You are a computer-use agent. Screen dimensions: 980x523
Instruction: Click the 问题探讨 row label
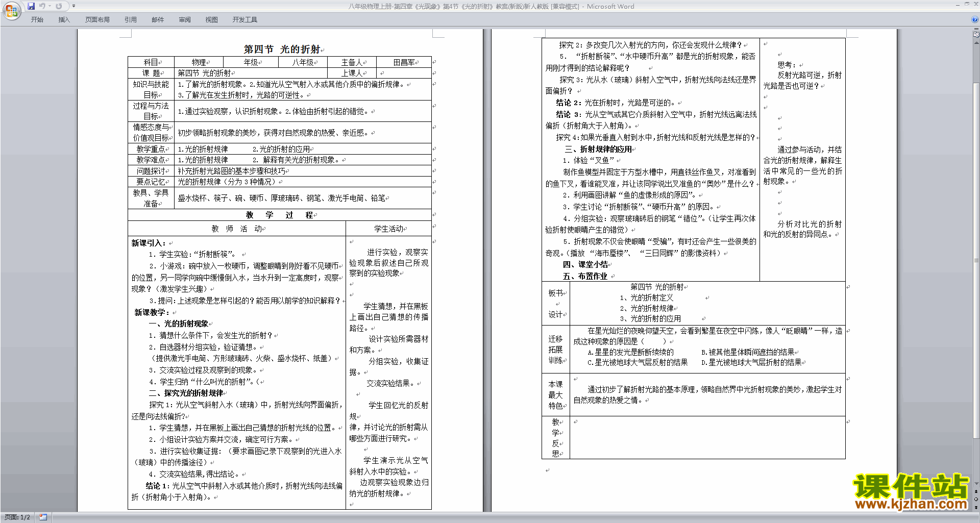151,171
